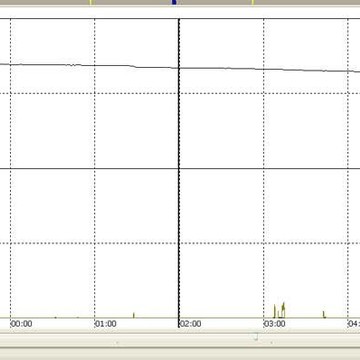Click the tiny dot on the baseline after 00:00

coord(55,318)
